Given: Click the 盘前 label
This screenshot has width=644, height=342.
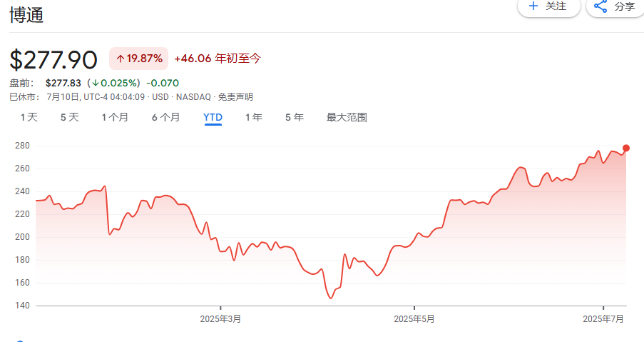Looking at the screenshot, I should coord(22,83).
